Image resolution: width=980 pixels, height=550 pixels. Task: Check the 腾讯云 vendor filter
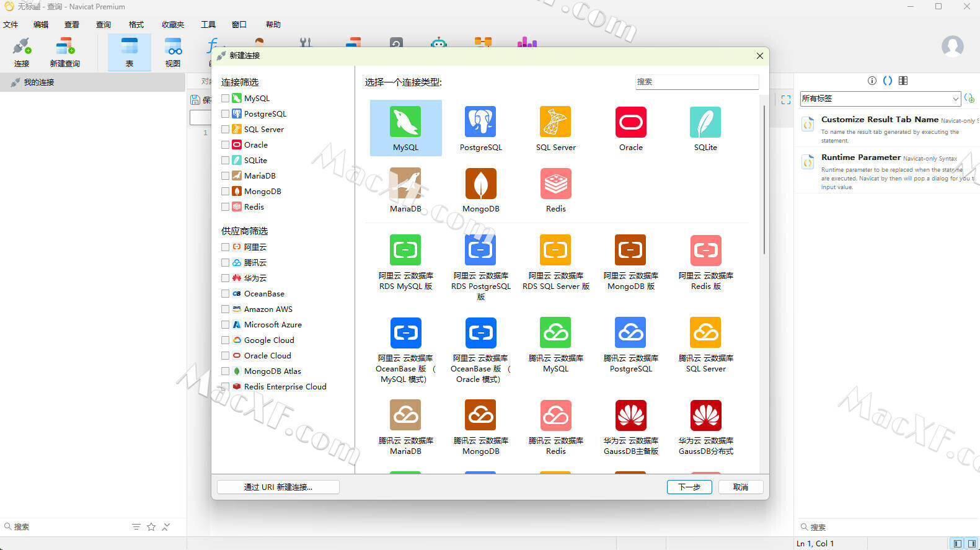click(x=225, y=262)
